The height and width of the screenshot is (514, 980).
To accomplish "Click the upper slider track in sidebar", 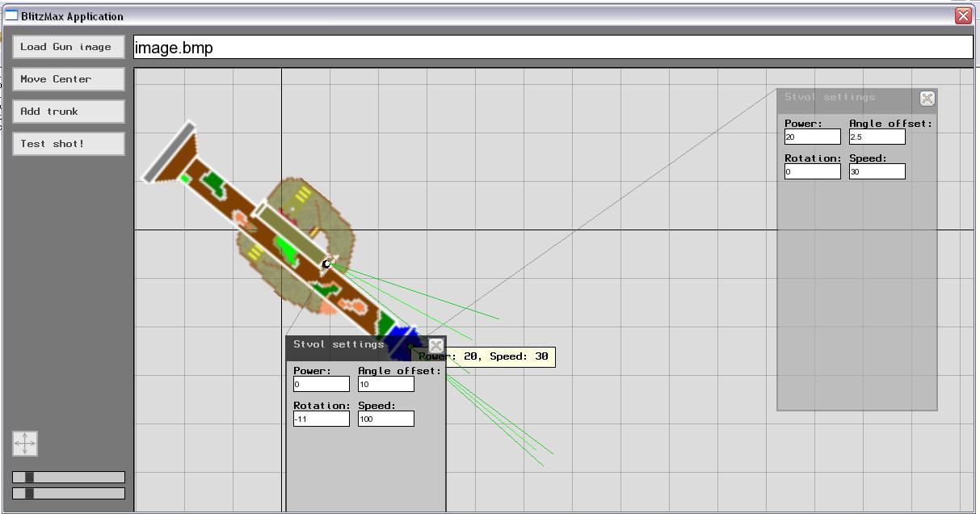I will (x=69, y=477).
